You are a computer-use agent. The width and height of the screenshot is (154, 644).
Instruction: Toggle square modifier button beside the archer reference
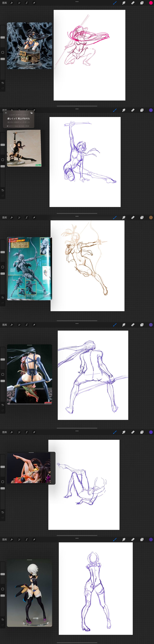(x=3, y=267)
